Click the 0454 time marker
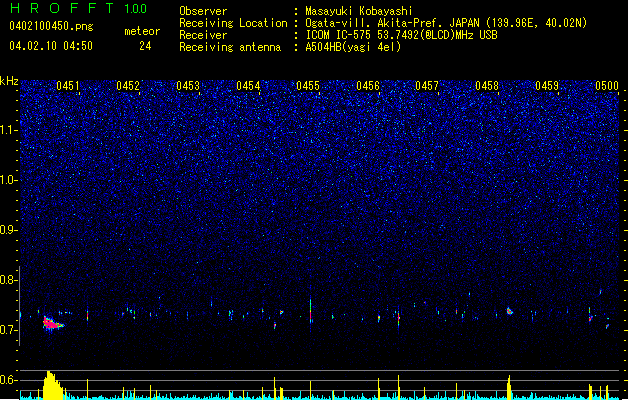This screenshot has width=629, height=400. point(248,86)
